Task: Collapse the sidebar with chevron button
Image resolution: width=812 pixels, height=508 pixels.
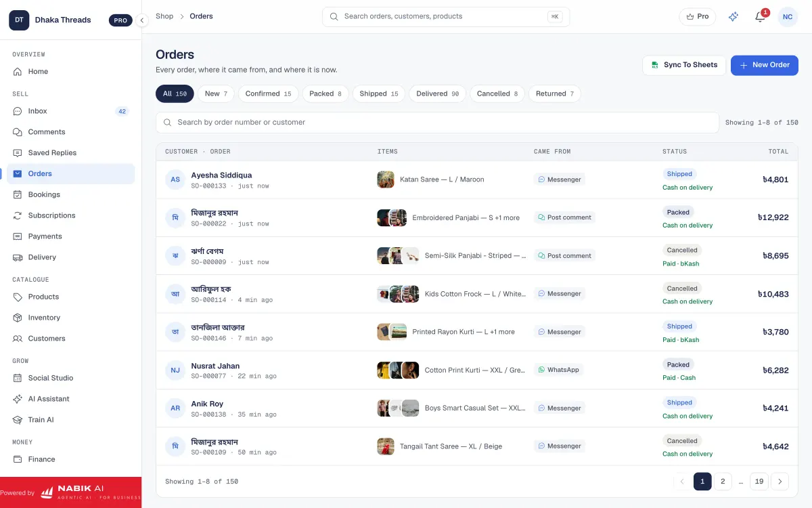Action: [x=142, y=20]
